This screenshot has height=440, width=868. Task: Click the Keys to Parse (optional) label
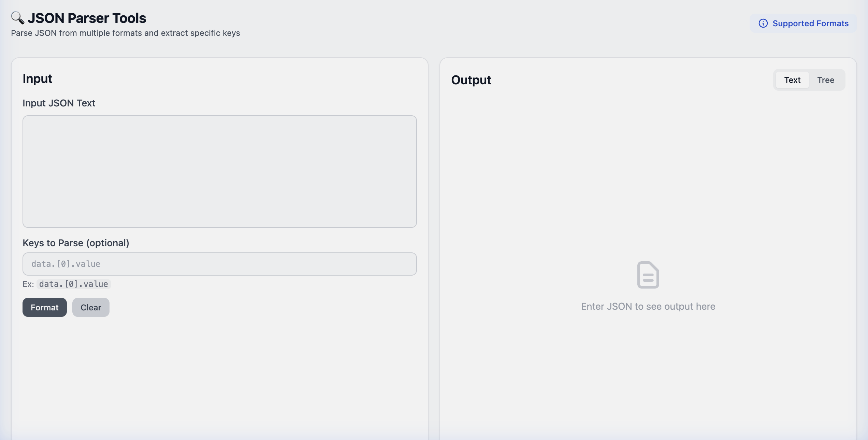(x=76, y=243)
